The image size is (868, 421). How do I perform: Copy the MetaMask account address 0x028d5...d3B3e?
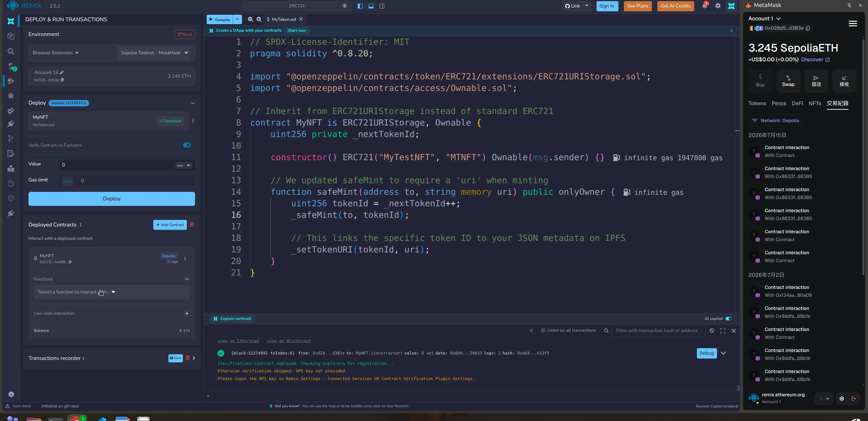tap(808, 28)
